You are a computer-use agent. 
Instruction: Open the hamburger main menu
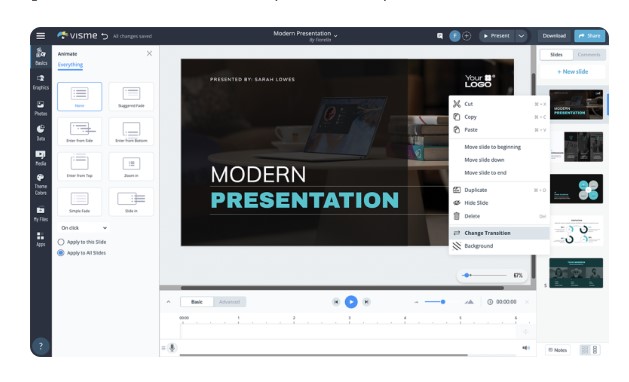[41, 36]
